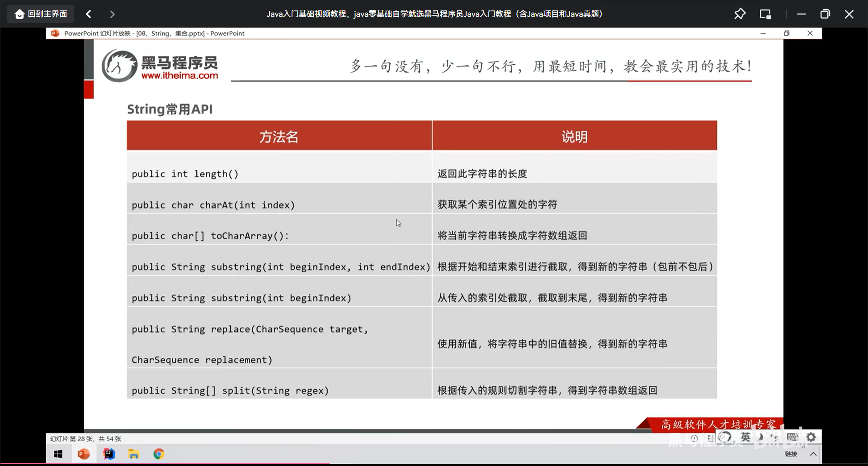The width and height of the screenshot is (868, 466).
Task: Select the substring(int beginIndex) method cell
Action: point(279,291)
